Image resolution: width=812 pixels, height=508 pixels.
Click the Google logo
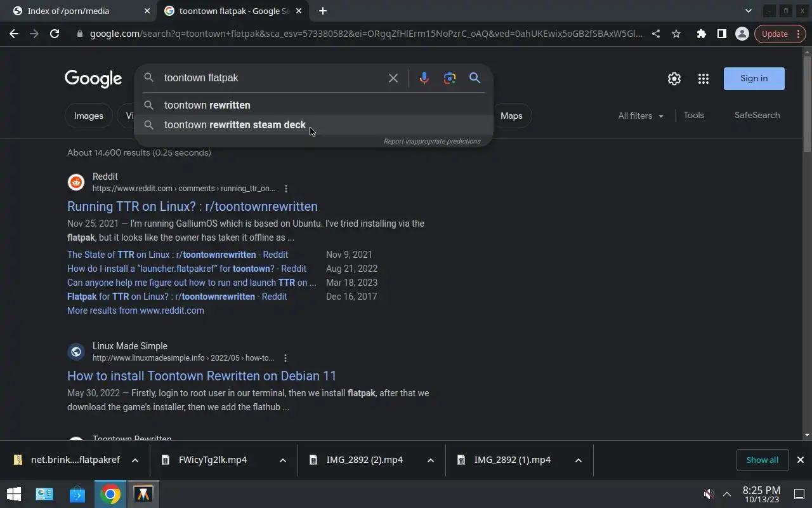point(93,79)
